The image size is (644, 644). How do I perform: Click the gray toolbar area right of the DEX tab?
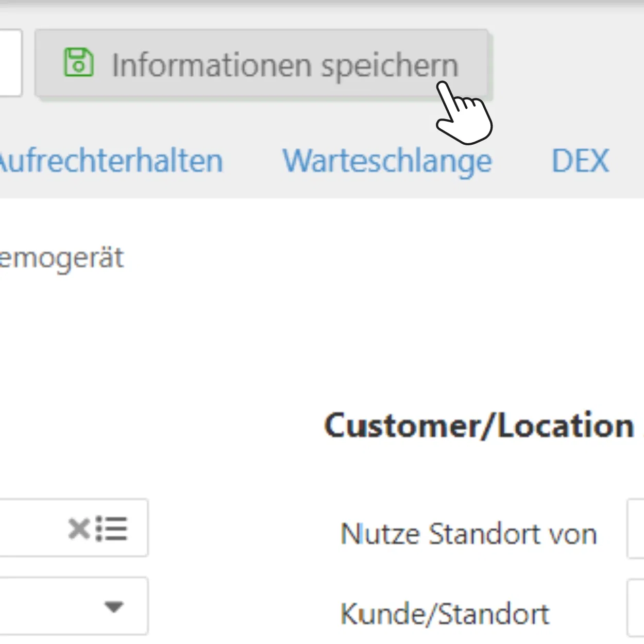(x=629, y=161)
